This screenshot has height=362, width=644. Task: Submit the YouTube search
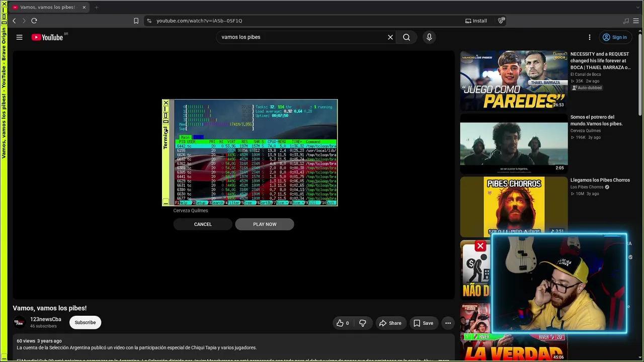click(407, 37)
